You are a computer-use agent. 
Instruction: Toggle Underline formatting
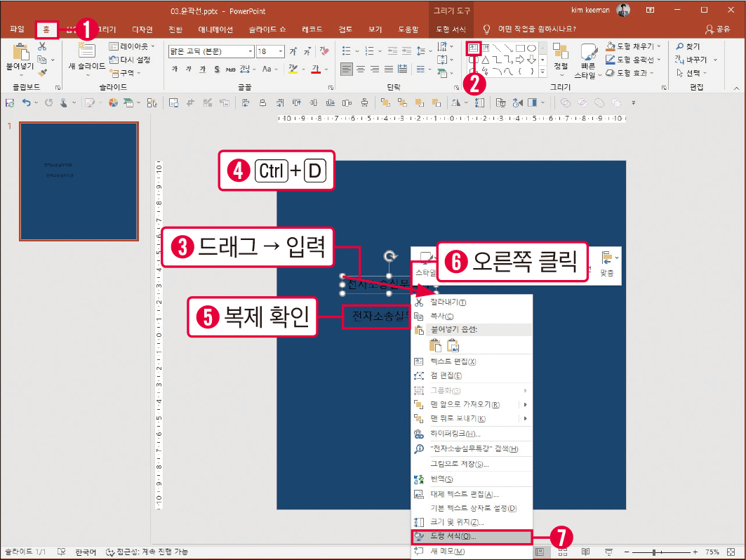(203, 69)
